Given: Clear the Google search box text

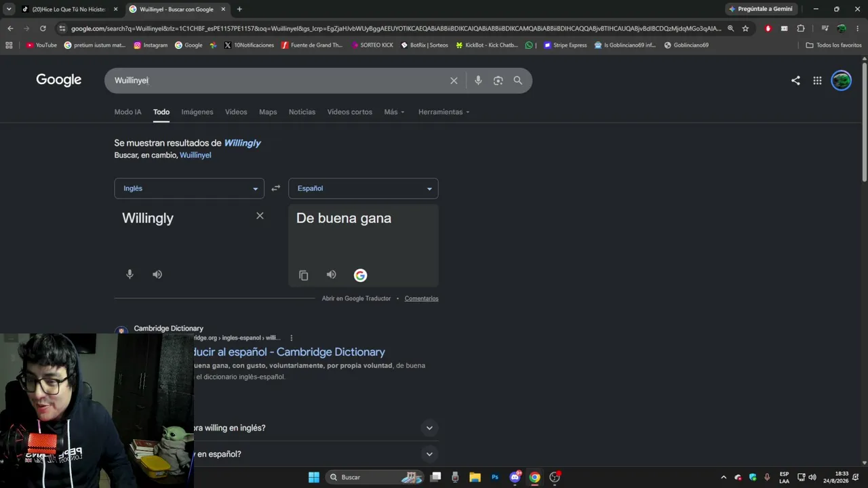Looking at the screenshot, I should tap(454, 81).
